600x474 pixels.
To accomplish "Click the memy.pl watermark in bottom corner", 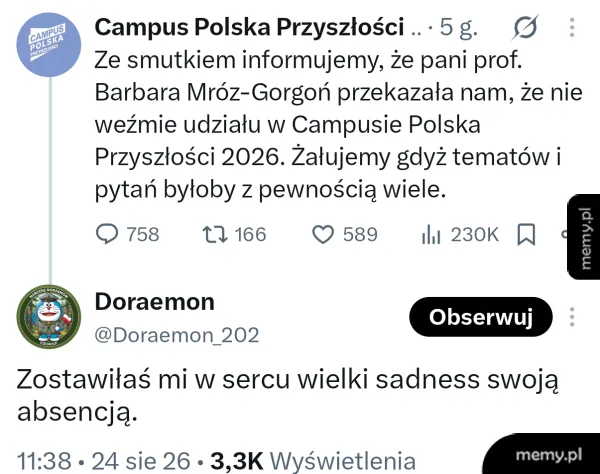I will [x=549, y=455].
